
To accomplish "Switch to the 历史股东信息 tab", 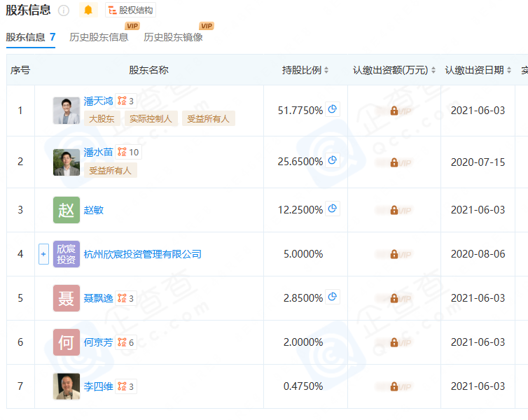I will coord(99,37).
